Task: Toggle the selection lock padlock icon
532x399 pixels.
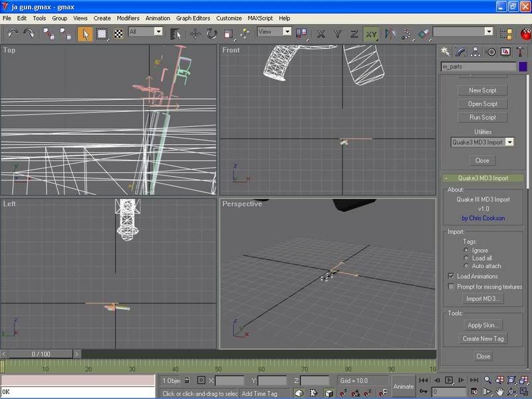Action: 187,380
